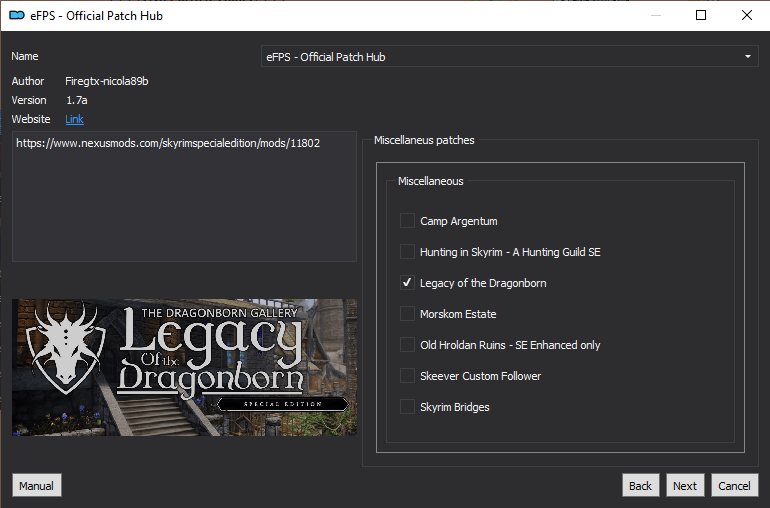This screenshot has height=508, width=770.
Task: Open the Name dropdown for eFPS Patch Hub
Action: (509, 56)
